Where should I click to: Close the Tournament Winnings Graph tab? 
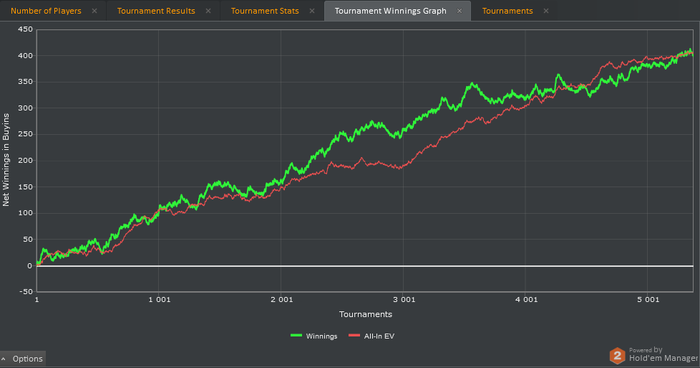pyautogui.click(x=459, y=11)
